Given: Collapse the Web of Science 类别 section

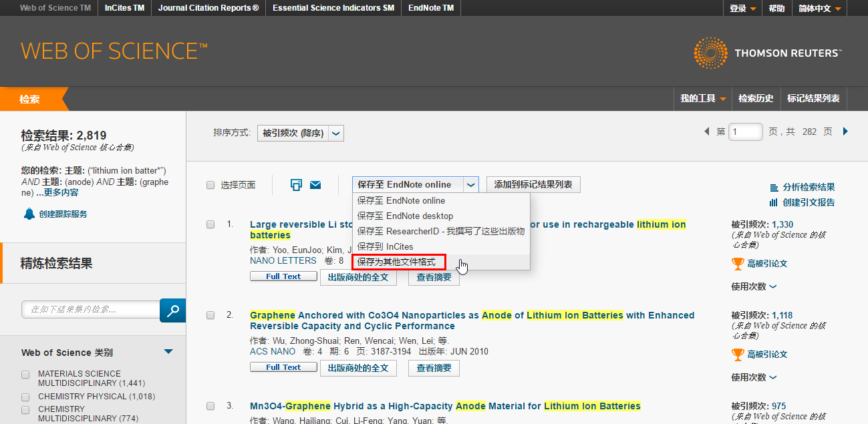Looking at the screenshot, I should pos(168,352).
